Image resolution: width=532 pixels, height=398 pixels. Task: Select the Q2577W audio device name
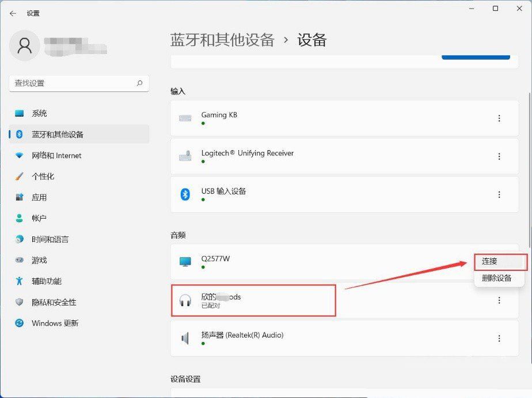tap(215, 259)
